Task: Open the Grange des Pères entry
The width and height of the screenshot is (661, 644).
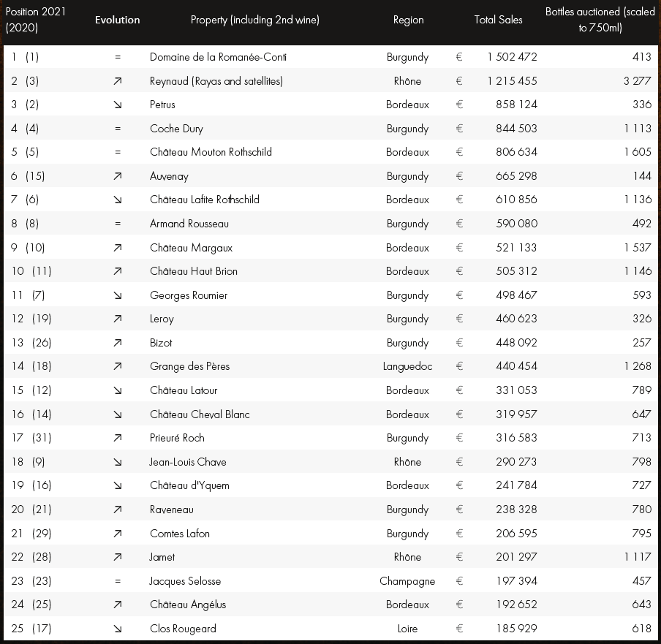Action: [x=189, y=366]
